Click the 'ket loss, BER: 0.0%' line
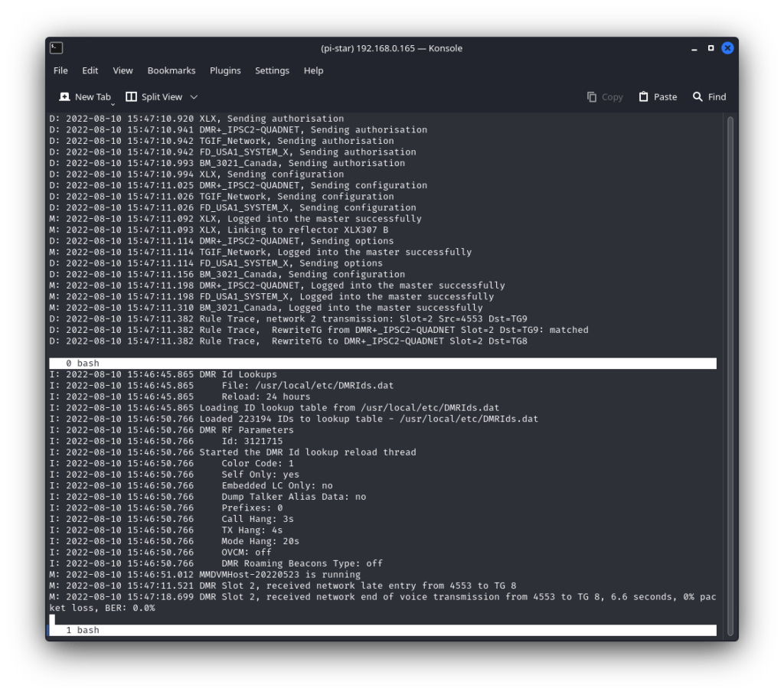Image resolution: width=784 pixels, height=695 pixels. [x=102, y=608]
